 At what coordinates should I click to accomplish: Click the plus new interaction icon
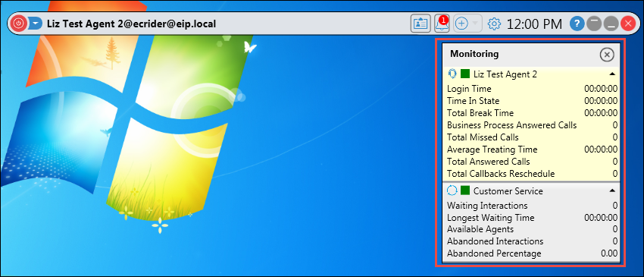[462, 24]
